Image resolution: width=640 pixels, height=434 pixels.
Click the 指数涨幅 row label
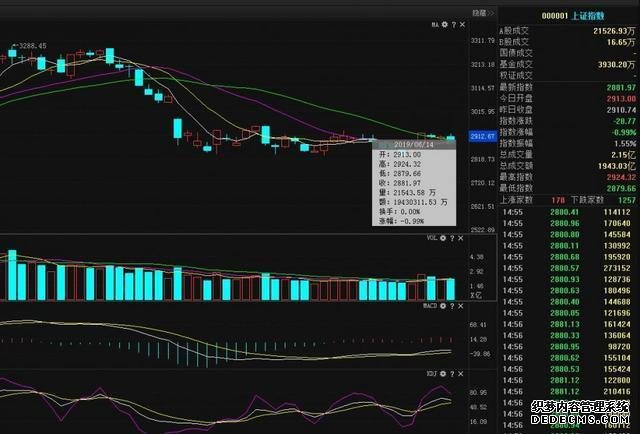coord(516,132)
